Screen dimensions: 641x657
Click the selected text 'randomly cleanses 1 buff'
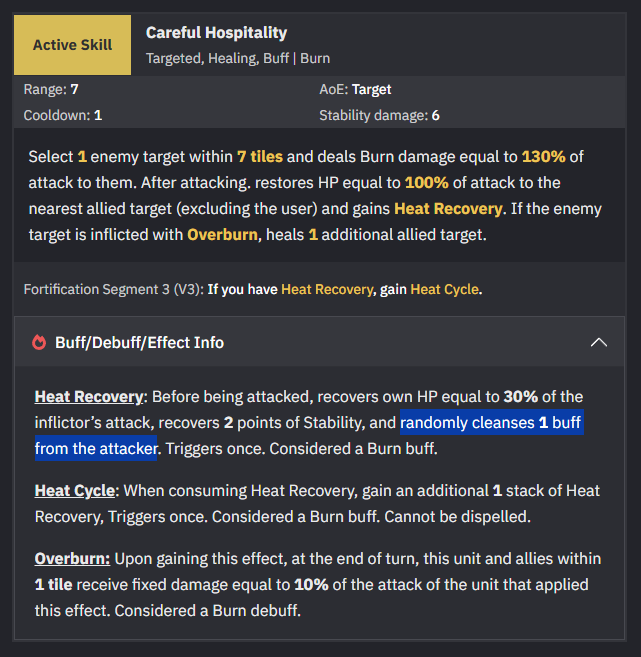coord(491,422)
